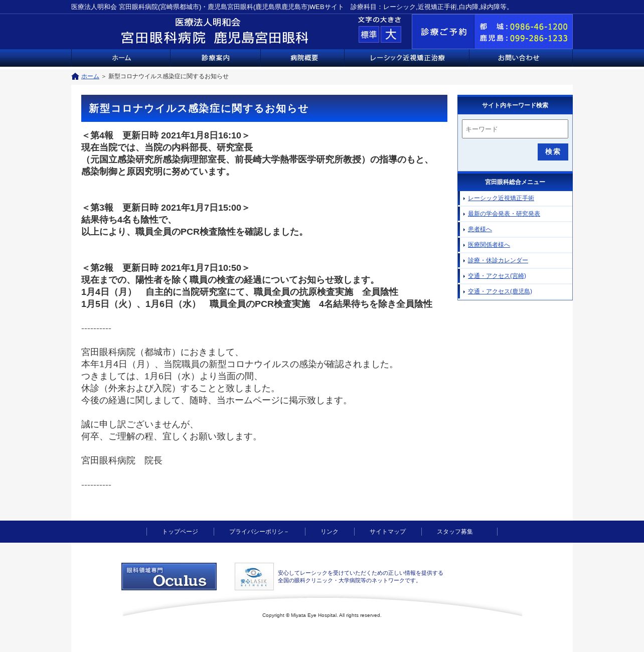Click the home icon in breadcrumb
Viewport: 644px width, 652px height.
click(x=75, y=76)
